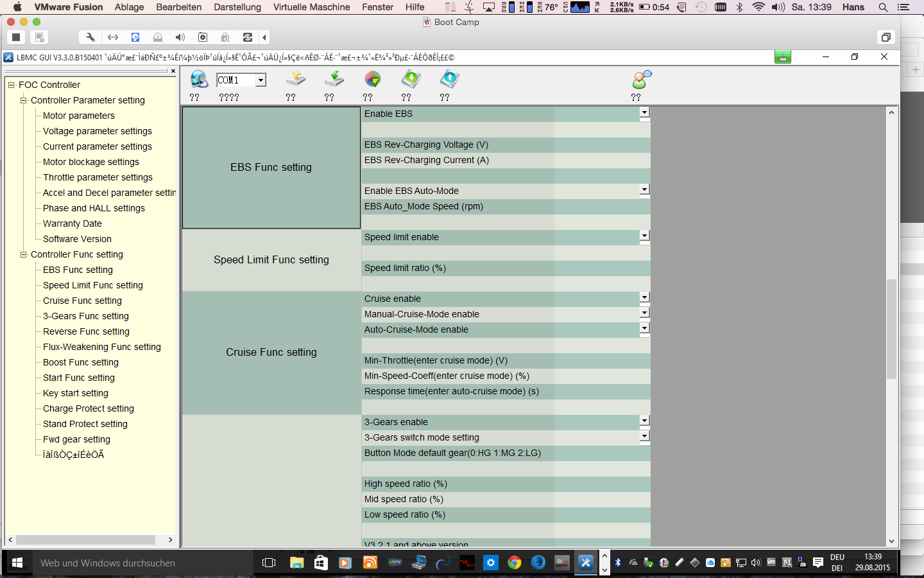
Task: Click the VMware sound speaker icon
Action: pos(180,37)
